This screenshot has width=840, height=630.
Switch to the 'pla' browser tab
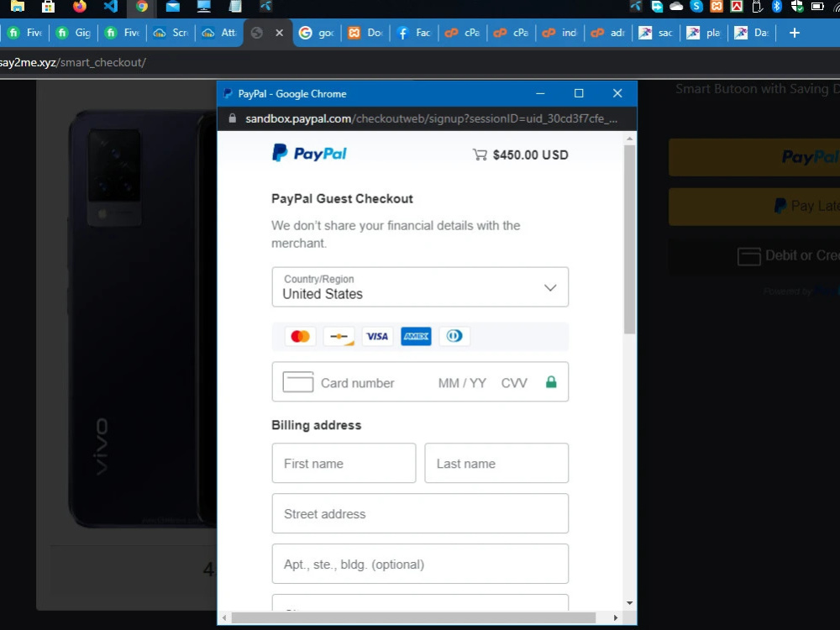705,33
